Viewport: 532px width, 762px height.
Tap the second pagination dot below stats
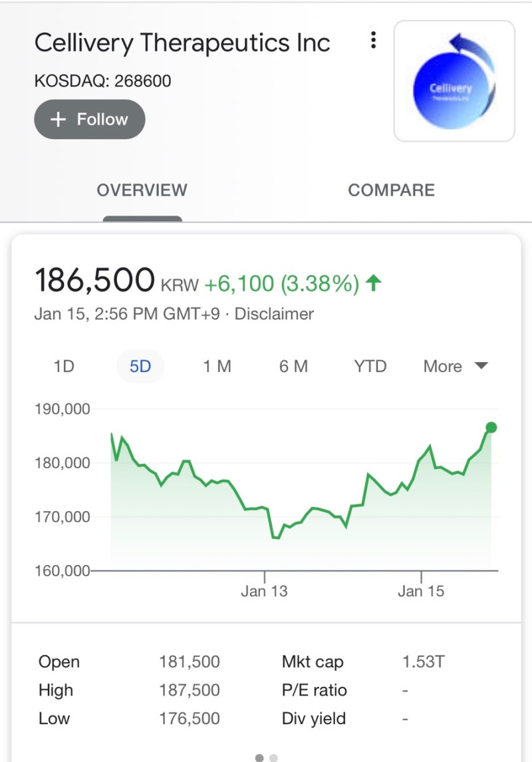274,757
